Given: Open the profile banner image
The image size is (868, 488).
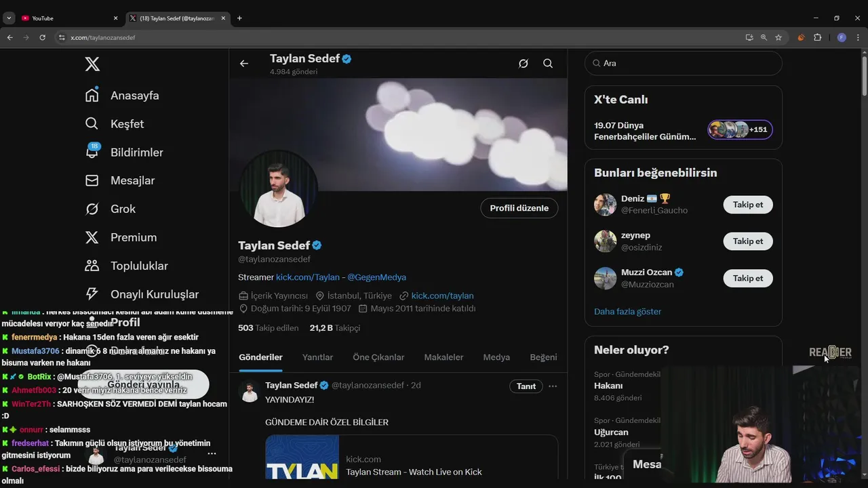Looking at the screenshot, I should pyautogui.click(x=398, y=134).
